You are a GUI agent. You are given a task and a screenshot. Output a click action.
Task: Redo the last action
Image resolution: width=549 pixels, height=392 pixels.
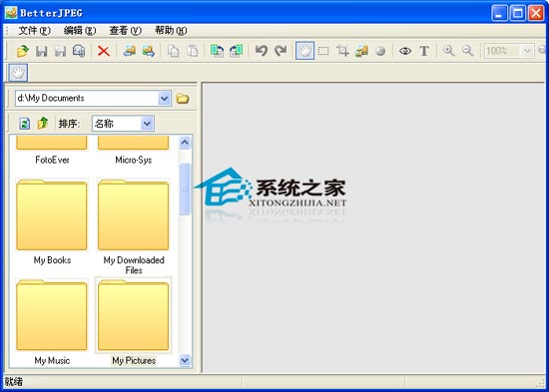coord(280,51)
